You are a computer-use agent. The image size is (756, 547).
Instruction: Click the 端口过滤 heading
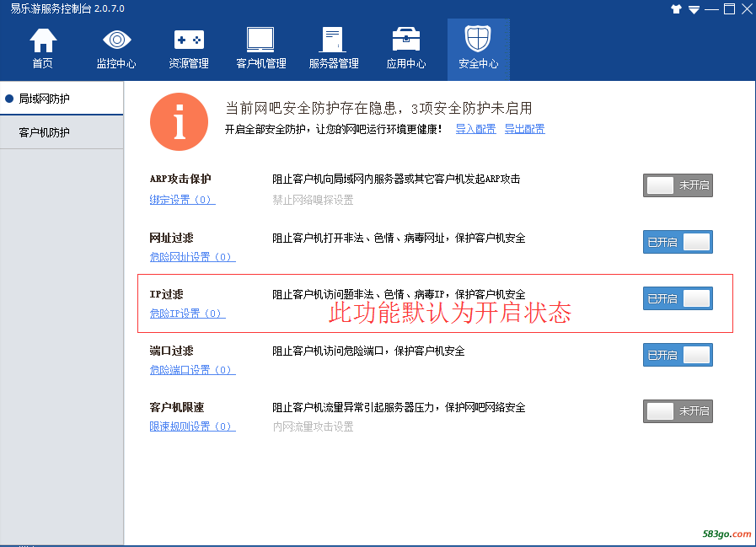point(172,351)
